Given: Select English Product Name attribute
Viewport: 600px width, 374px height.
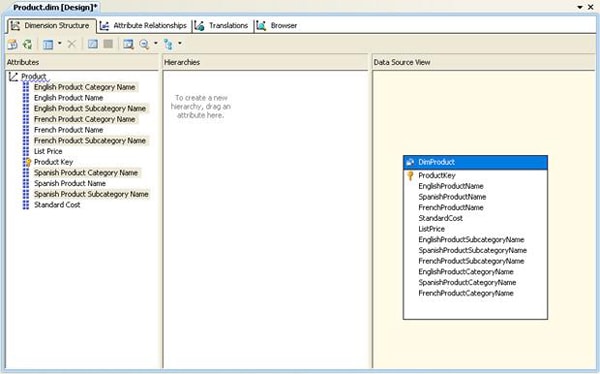Looking at the screenshot, I should point(68,98).
